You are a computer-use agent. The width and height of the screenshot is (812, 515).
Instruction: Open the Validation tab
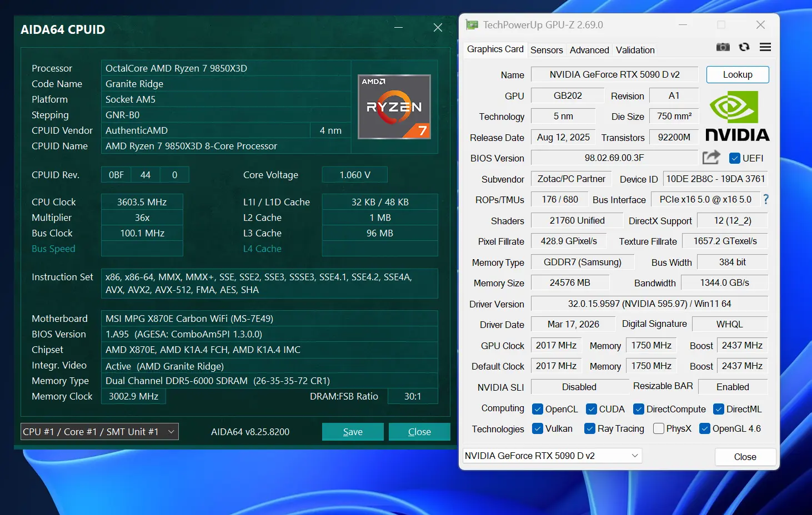[x=635, y=50]
